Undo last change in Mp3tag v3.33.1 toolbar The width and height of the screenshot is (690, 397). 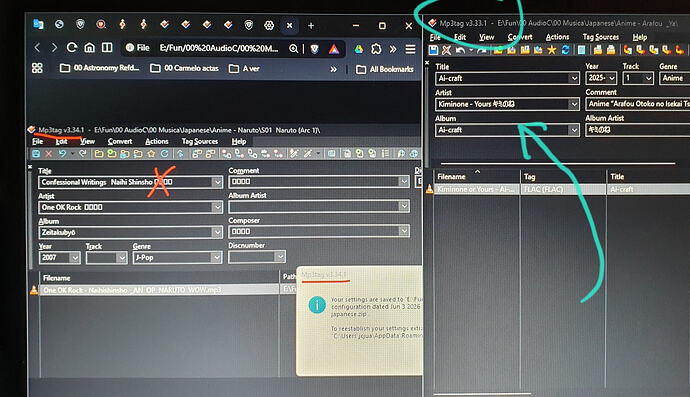[x=460, y=50]
